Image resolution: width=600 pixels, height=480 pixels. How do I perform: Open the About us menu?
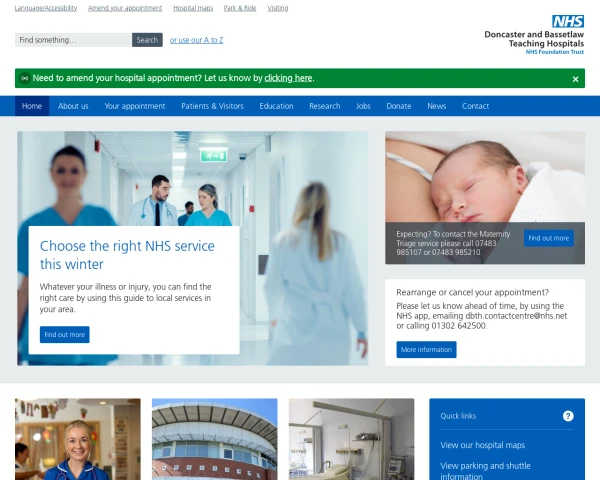[73, 106]
